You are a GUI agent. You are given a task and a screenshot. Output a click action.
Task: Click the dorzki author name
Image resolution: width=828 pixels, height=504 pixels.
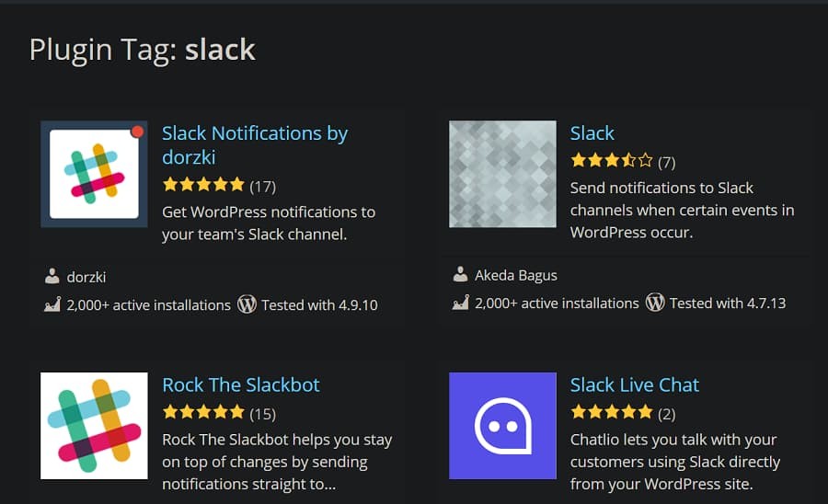click(x=86, y=276)
